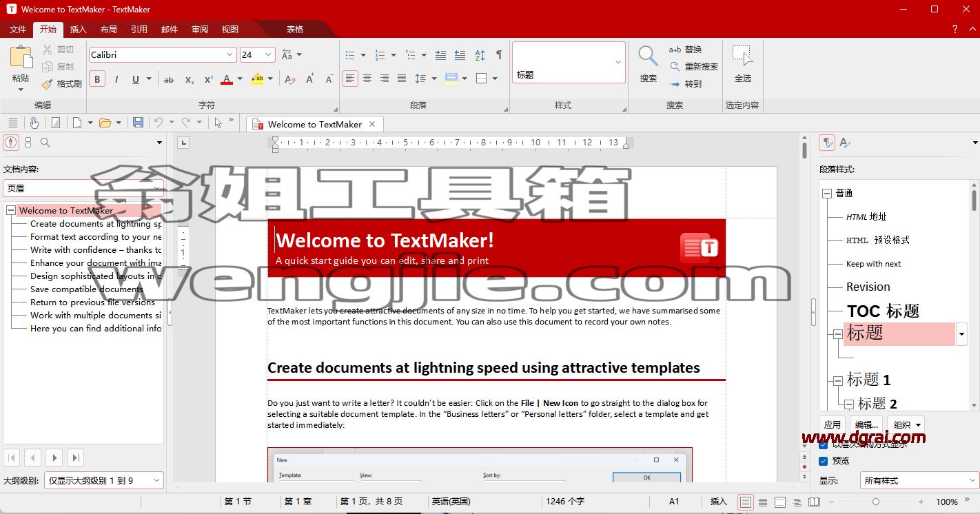The width and height of the screenshot is (980, 514).
Task: Click the Select All (全选) icon
Action: (x=742, y=56)
